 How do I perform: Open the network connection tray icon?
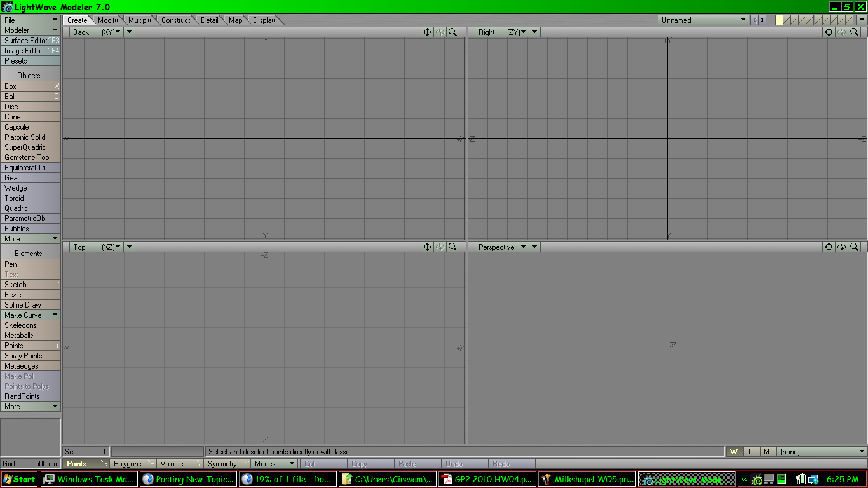pos(812,479)
